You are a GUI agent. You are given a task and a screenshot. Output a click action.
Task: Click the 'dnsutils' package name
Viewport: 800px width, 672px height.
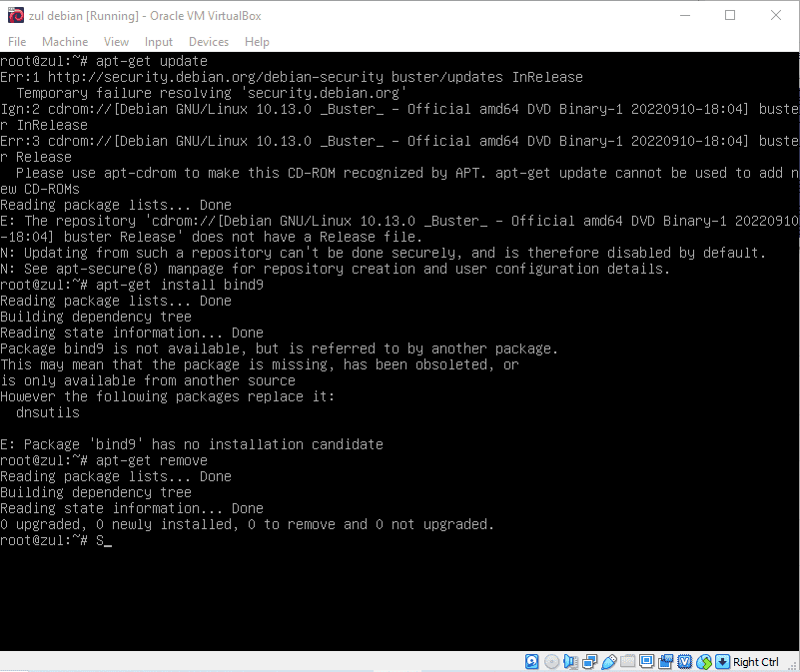(48, 412)
